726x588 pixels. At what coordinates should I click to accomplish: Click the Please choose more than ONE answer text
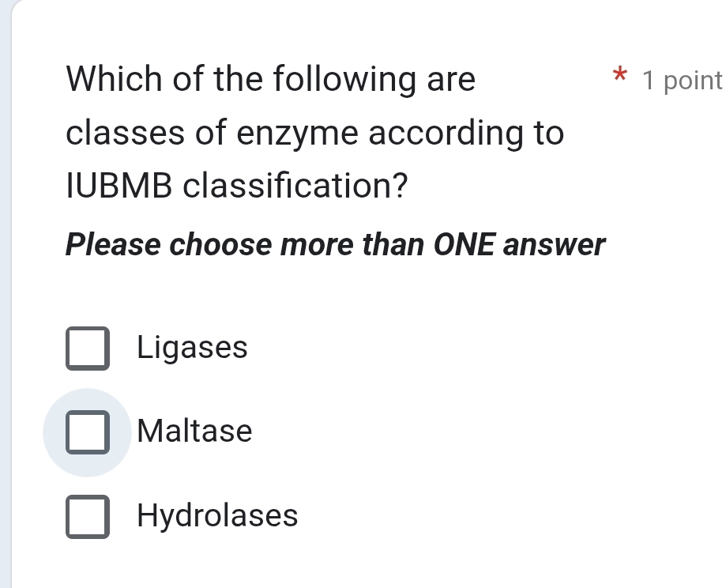[334, 245]
